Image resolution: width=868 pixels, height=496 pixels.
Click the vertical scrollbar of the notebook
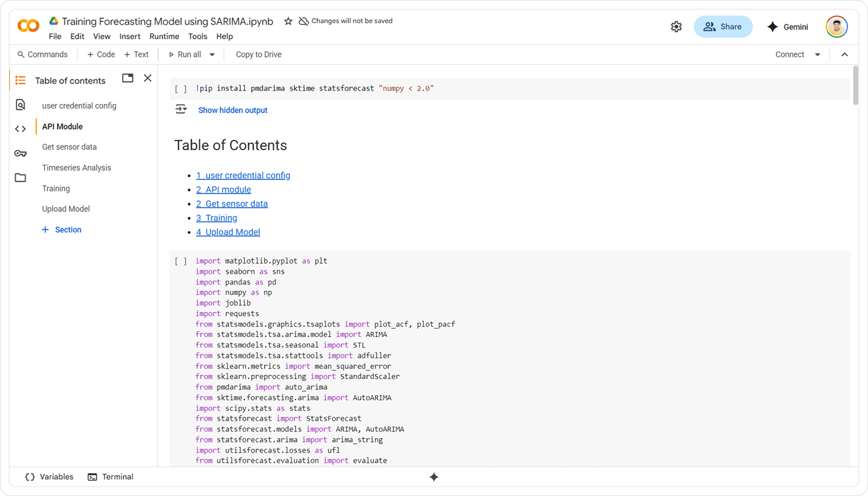click(x=855, y=85)
